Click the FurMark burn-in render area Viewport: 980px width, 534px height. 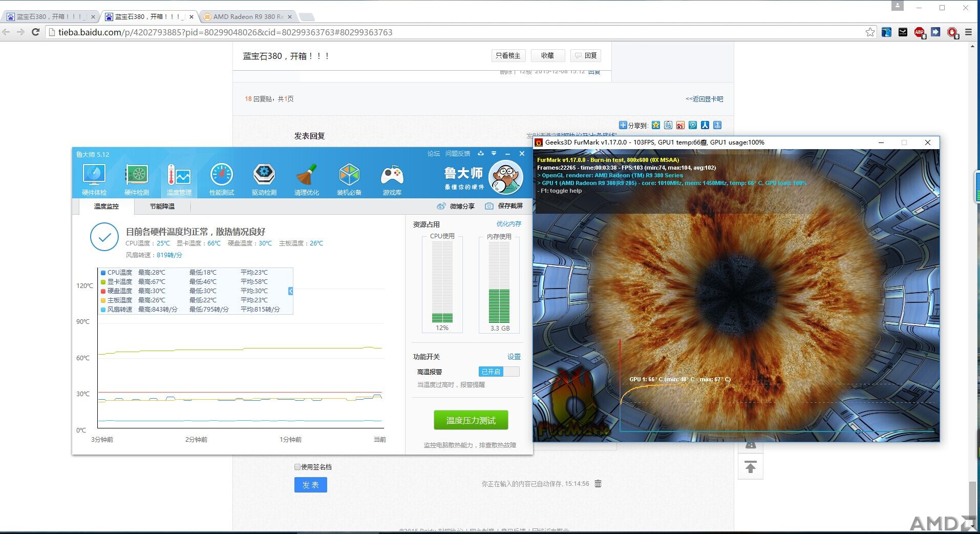(736, 296)
